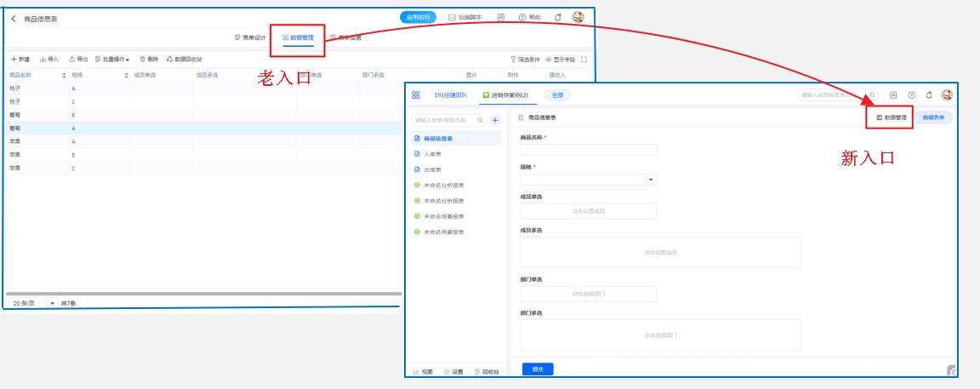Click the 商品名称 input field
Image resolution: width=980 pixels, height=389 pixels.
(588, 150)
